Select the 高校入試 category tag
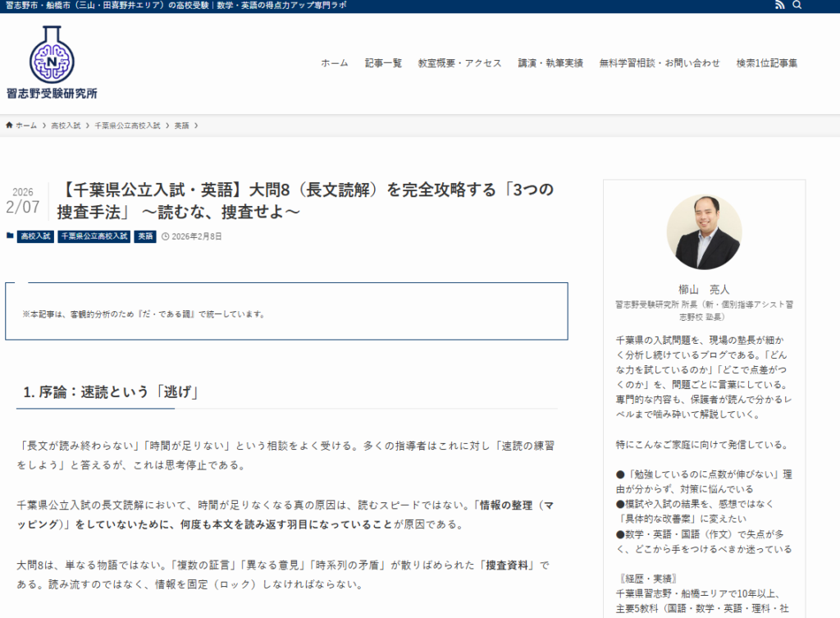Image resolution: width=840 pixels, height=618 pixels. coord(35,236)
